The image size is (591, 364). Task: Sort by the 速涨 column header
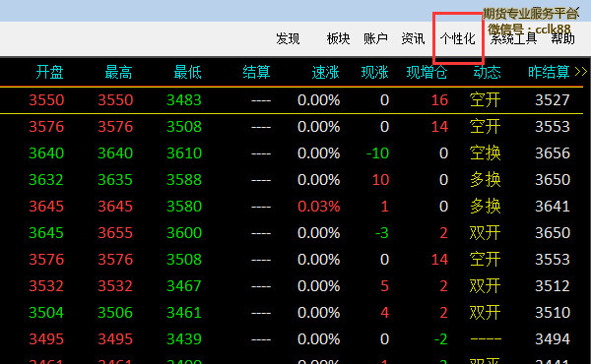coord(325,72)
